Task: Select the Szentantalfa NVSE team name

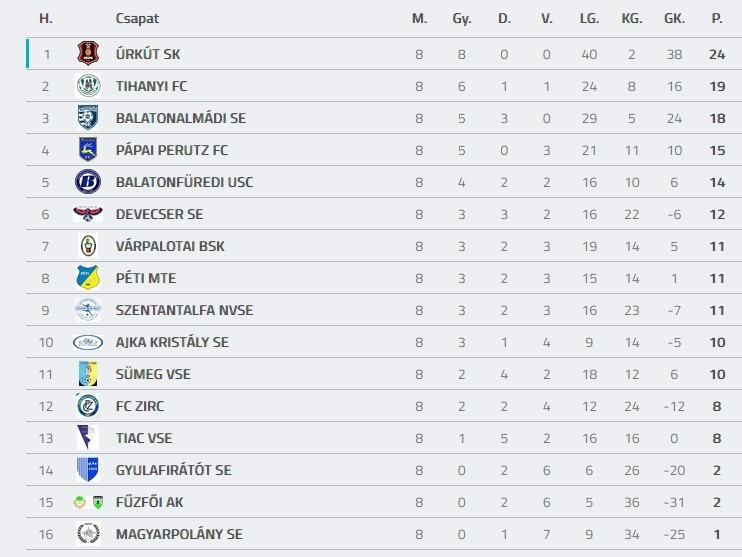Action: [184, 310]
